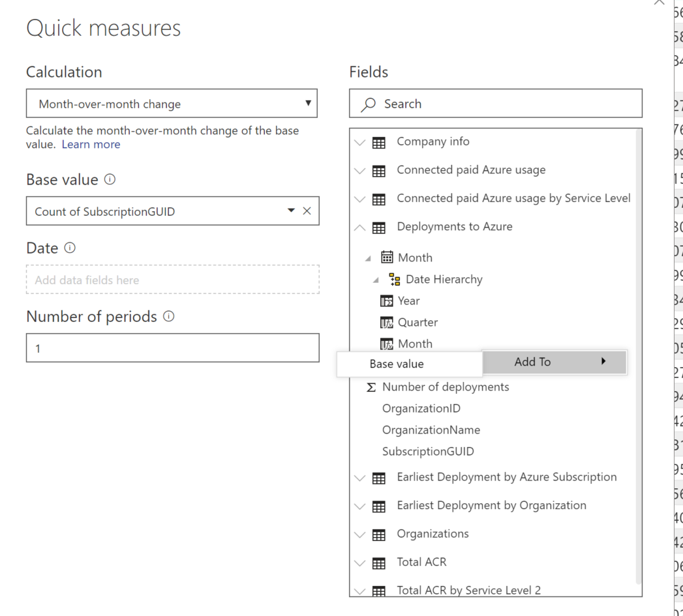Expand the Organizations table chevron

(360, 535)
